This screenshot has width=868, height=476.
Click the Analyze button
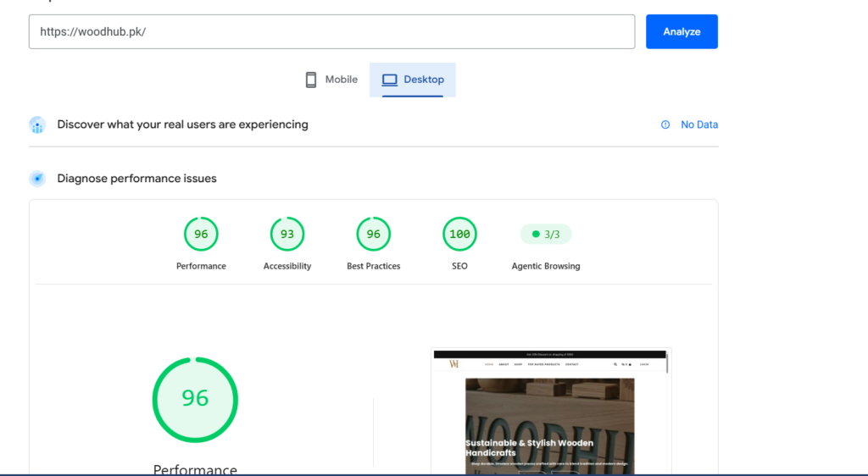click(682, 31)
